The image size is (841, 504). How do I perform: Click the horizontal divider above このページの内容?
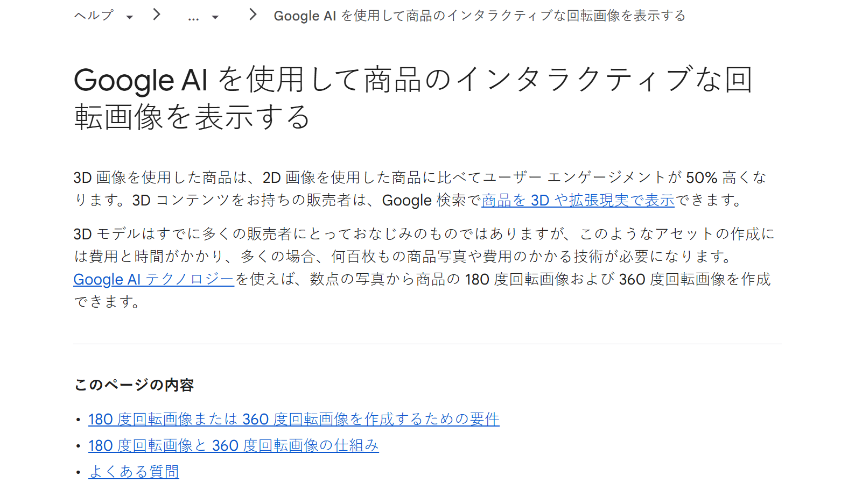pyautogui.click(x=427, y=344)
